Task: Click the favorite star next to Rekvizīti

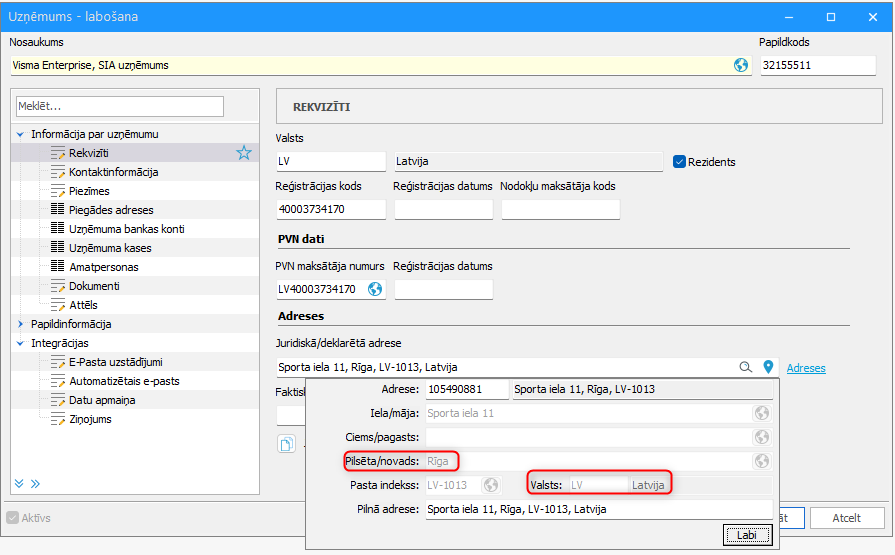Action: point(244,153)
